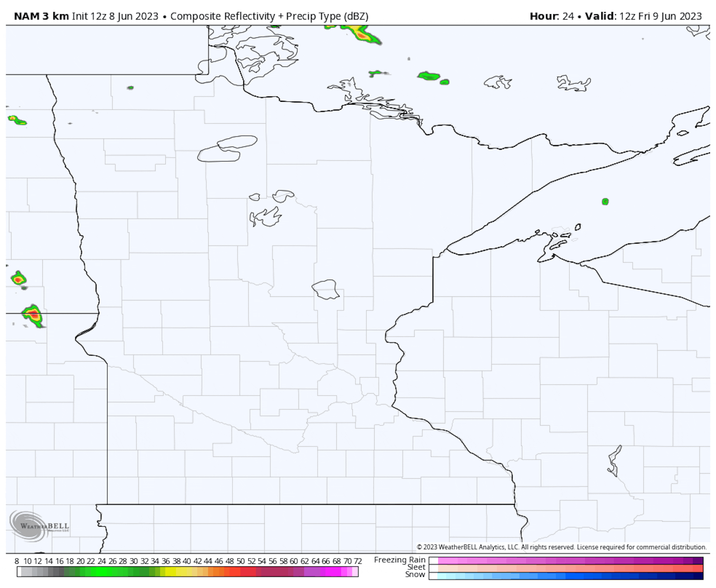Click the red-core storm cell at top of map
This screenshot has height=588, width=716.
[362, 35]
